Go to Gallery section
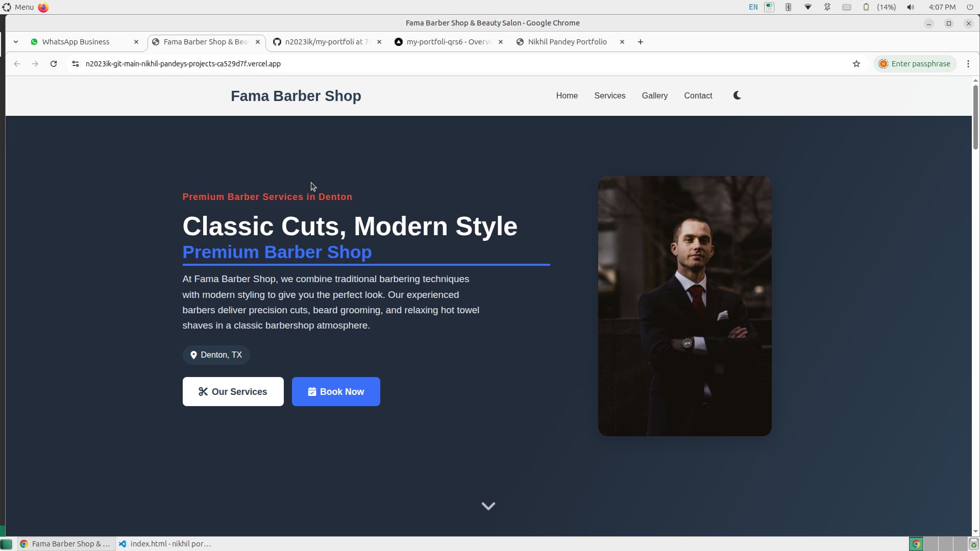 pos(654,95)
